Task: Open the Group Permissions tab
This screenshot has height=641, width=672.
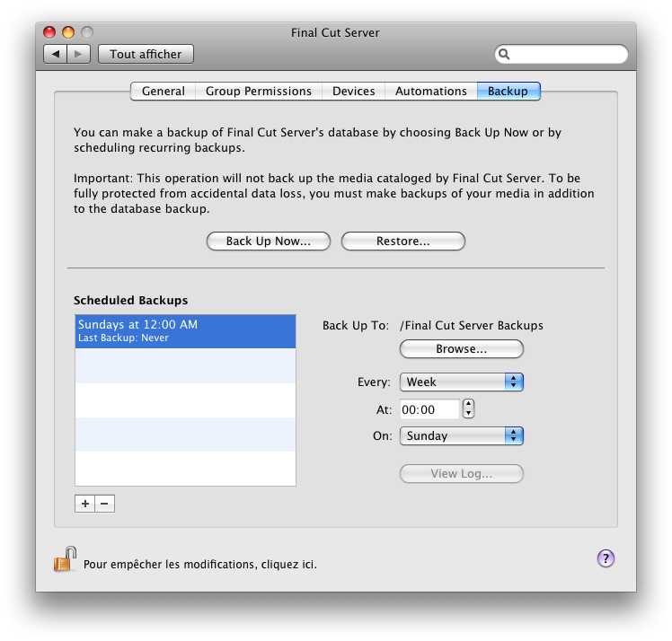Action: click(x=259, y=92)
